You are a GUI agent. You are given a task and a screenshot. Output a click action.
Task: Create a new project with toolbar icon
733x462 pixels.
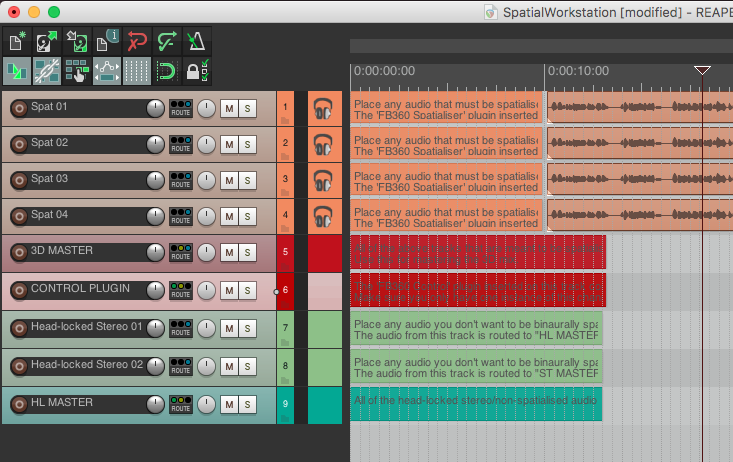click(17, 42)
